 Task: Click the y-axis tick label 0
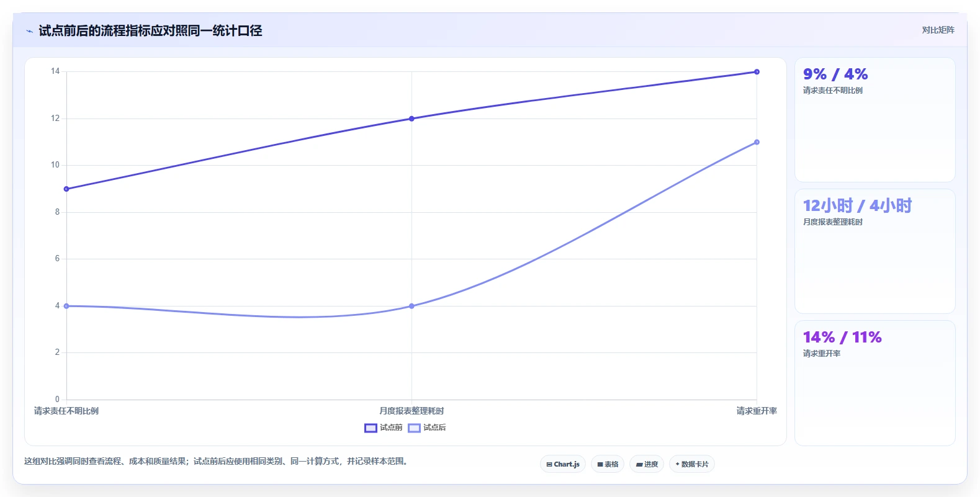point(57,400)
